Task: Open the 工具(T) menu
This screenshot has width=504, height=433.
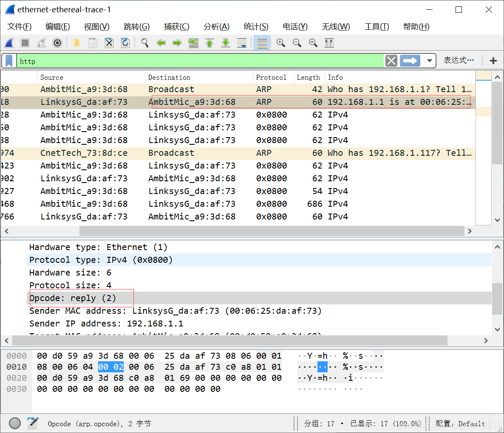Action: pos(377,27)
